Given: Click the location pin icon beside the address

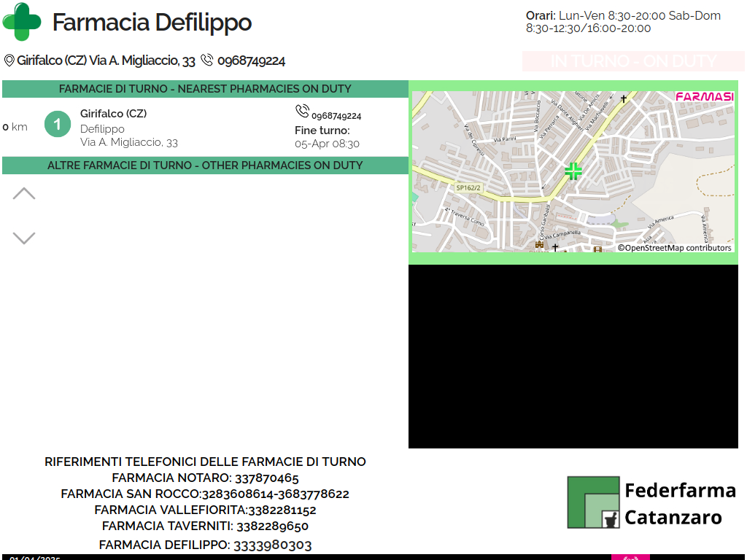Looking at the screenshot, I should (9, 61).
